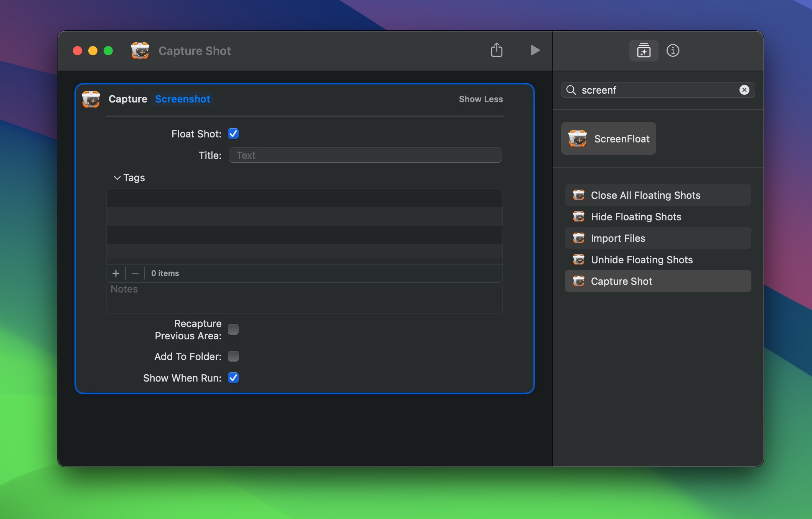This screenshot has height=519, width=812.
Task: Add the Unhide Floating Shots action
Action: coord(658,259)
